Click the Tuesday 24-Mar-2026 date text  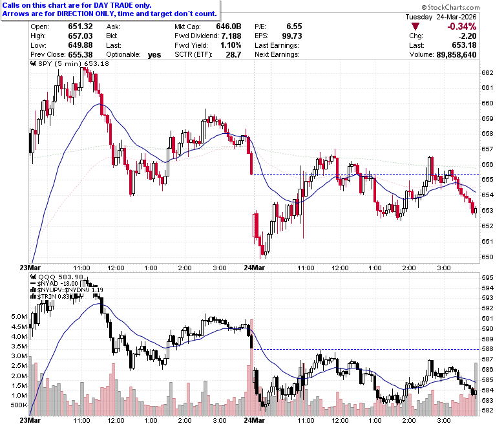click(x=441, y=17)
